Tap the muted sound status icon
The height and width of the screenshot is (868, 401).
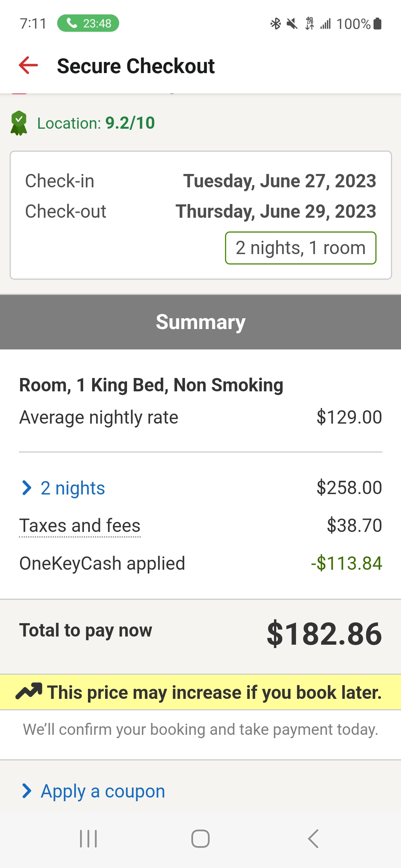click(292, 24)
